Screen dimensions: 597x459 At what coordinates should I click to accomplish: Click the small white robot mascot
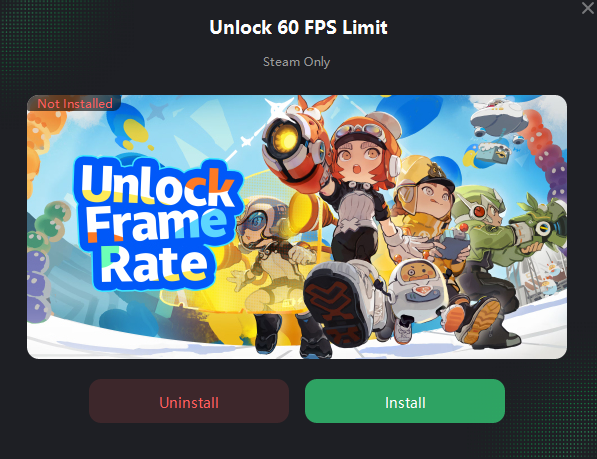pyautogui.click(x=417, y=289)
